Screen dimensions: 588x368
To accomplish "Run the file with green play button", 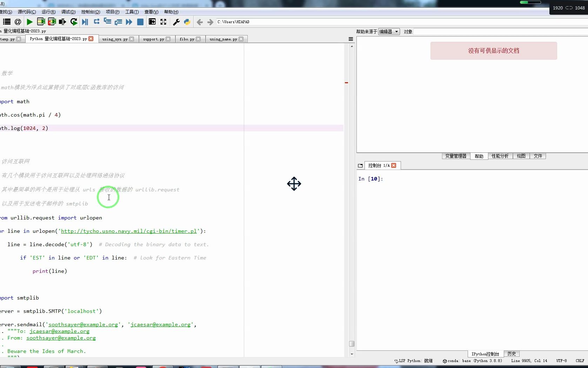I will click(x=30, y=22).
